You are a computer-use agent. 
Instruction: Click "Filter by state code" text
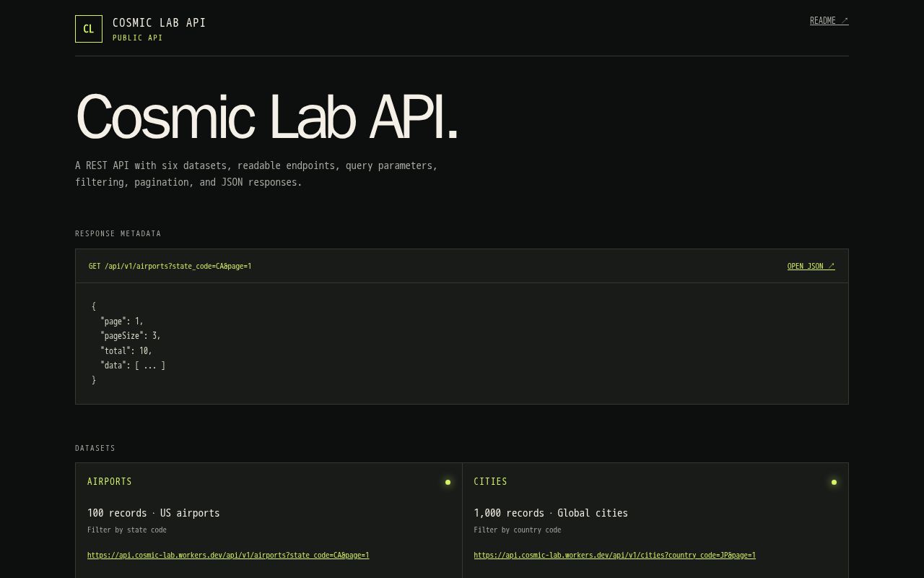point(127,530)
